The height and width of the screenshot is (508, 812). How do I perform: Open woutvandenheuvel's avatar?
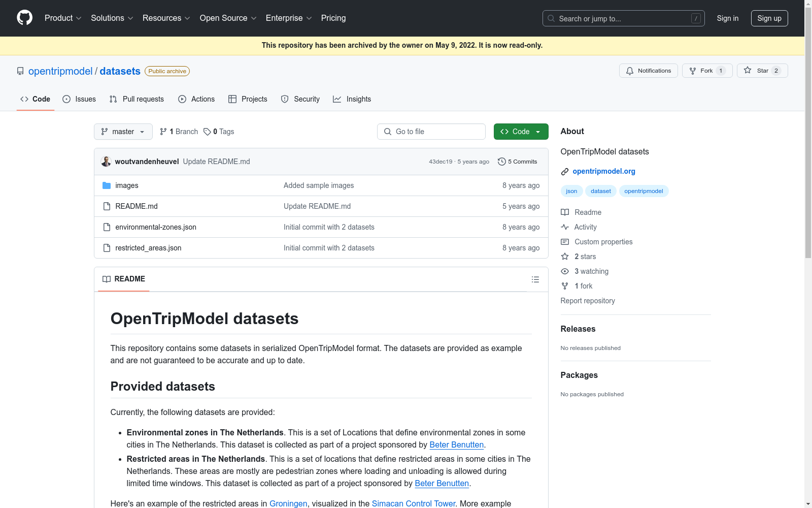coord(106,162)
